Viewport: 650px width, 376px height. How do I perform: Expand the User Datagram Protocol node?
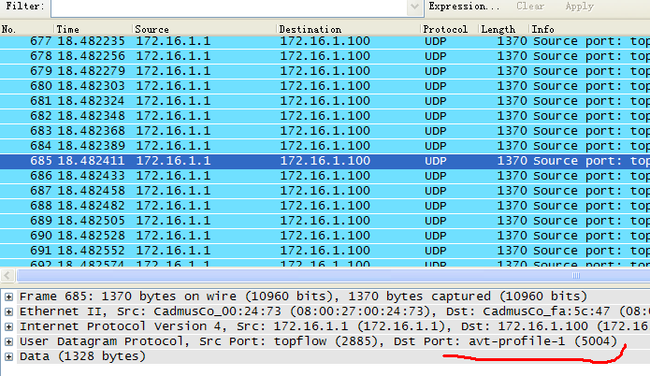click(9, 342)
